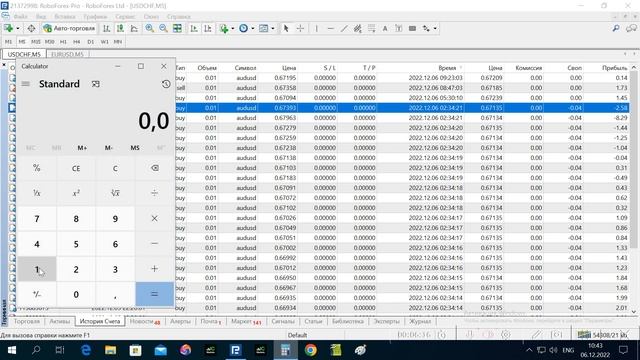640x360 pixels.
Task: Switch to M30 timeframe
Action: [49, 42]
